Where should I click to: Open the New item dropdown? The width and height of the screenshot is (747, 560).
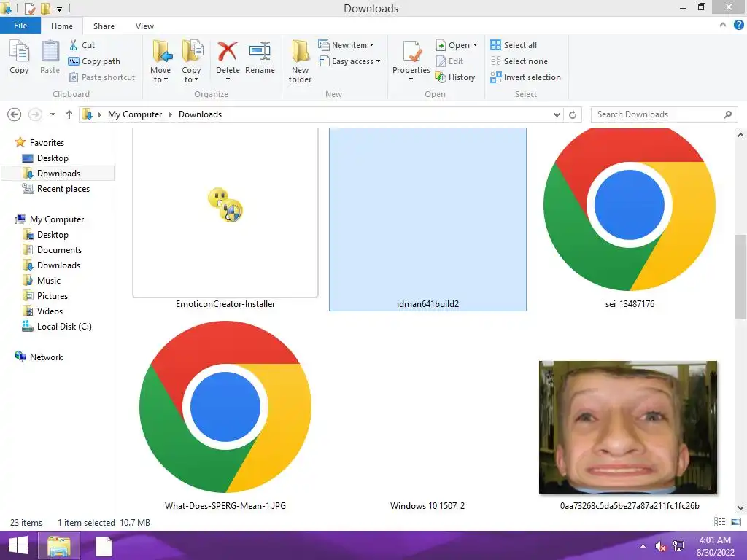point(346,45)
